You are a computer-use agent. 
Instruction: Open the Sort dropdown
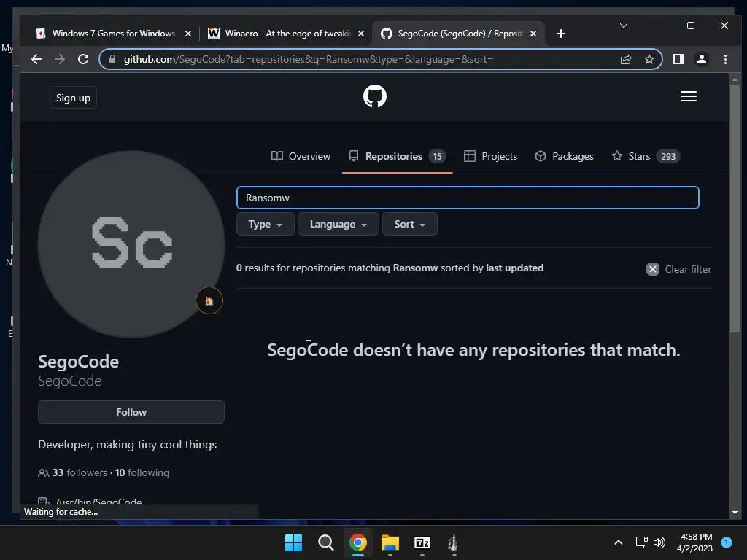pos(410,225)
